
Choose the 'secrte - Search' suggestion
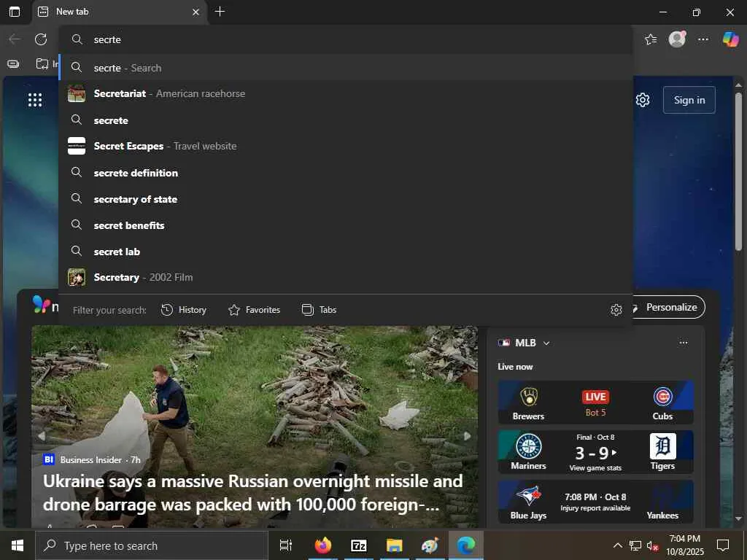[346, 68]
